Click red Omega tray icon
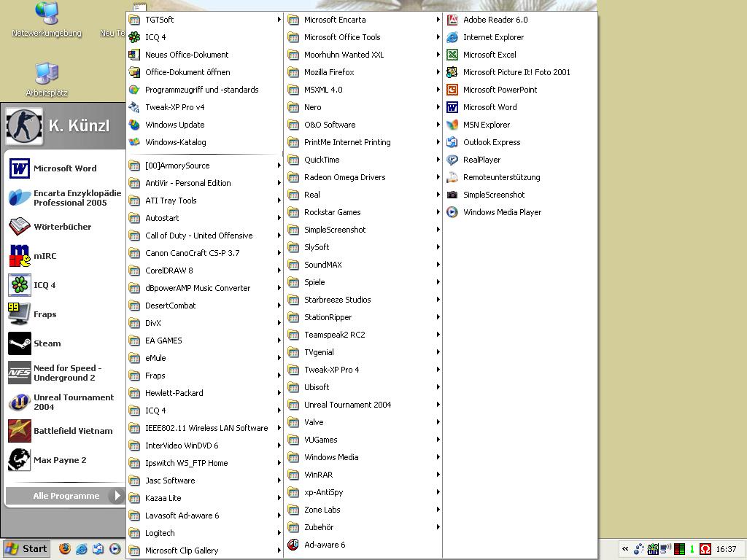The width and height of the screenshot is (747, 560). 705,549
